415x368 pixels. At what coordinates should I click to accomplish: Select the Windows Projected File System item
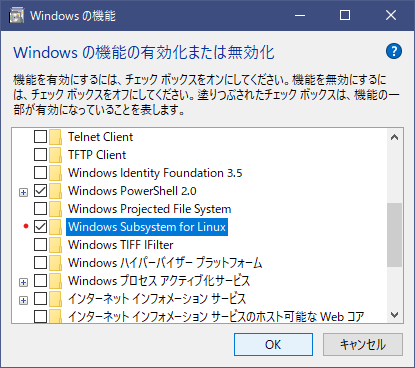(149, 209)
